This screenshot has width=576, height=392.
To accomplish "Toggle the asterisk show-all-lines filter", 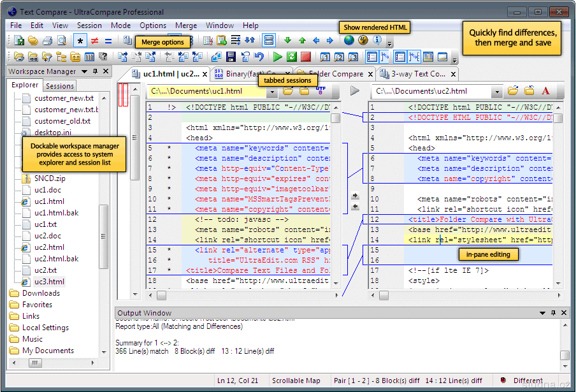I will [80, 41].
